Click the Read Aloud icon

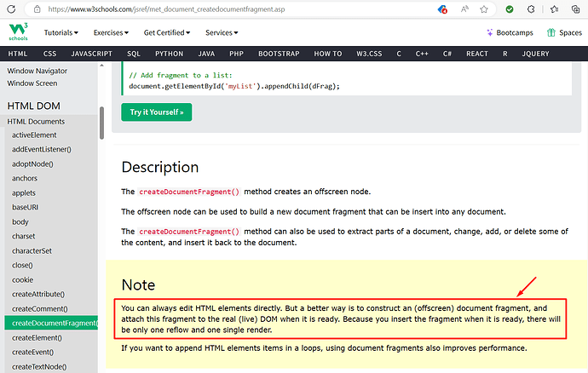[466, 9]
